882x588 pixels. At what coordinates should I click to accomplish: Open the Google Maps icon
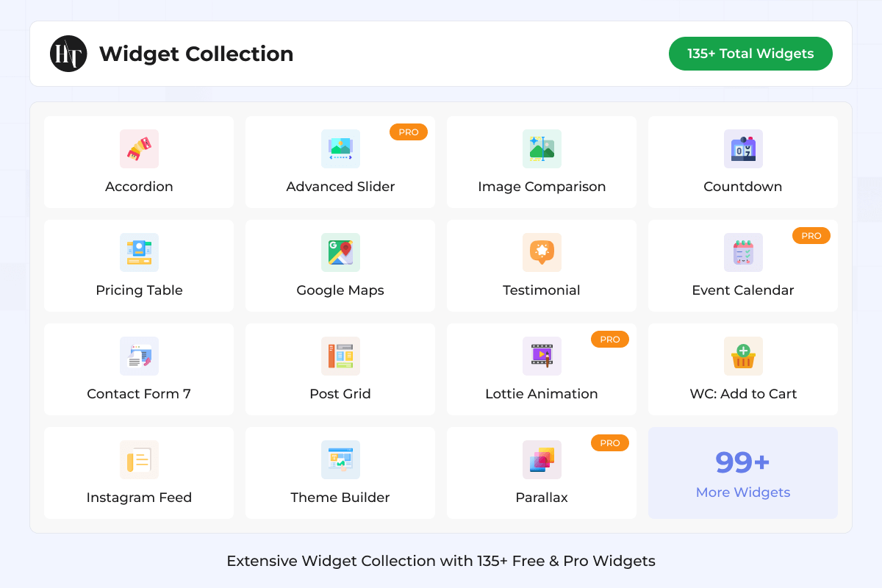tap(340, 252)
